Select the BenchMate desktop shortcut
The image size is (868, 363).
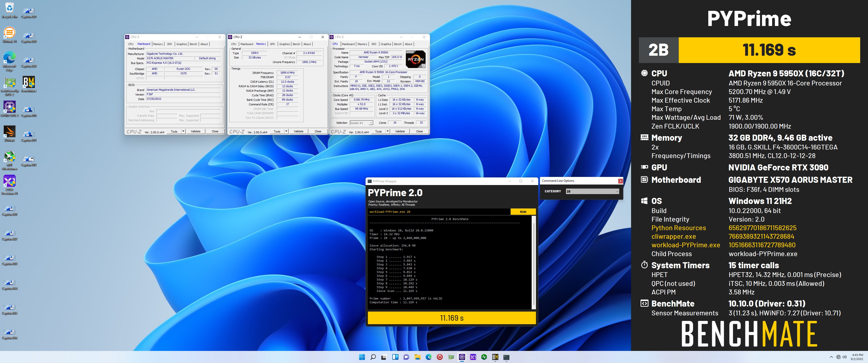pos(29,84)
